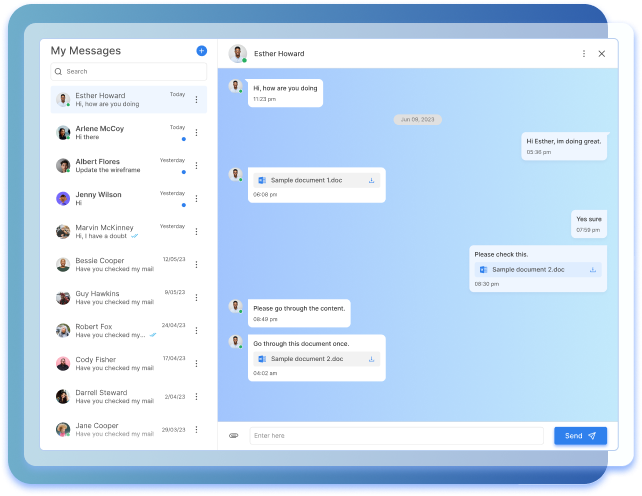
Task: Download Sample document 1.doc via download icon
Action: click(x=372, y=180)
